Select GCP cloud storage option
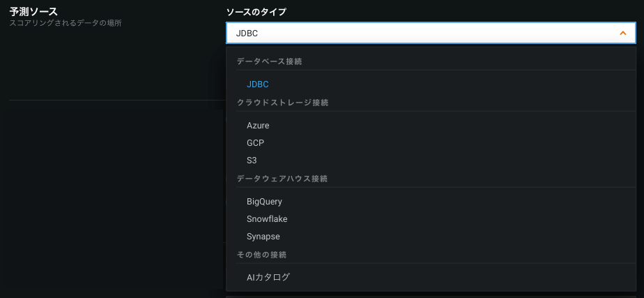The height and width of the screenshot is (298, 644). point(255,142)
